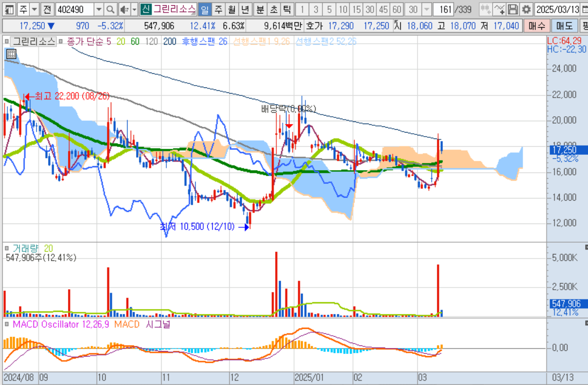588x385 pixels.
Task: Switch to 분 minute chart
Action: coord(260,9)
